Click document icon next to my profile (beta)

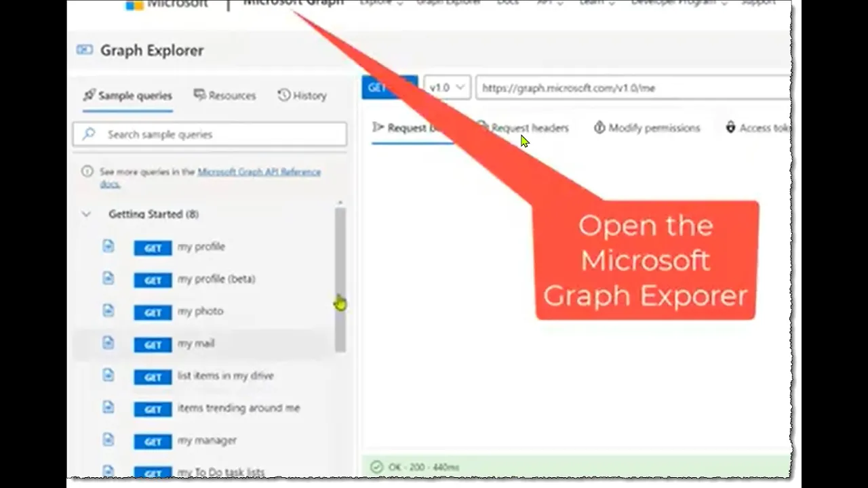click(x=108, y=279)
